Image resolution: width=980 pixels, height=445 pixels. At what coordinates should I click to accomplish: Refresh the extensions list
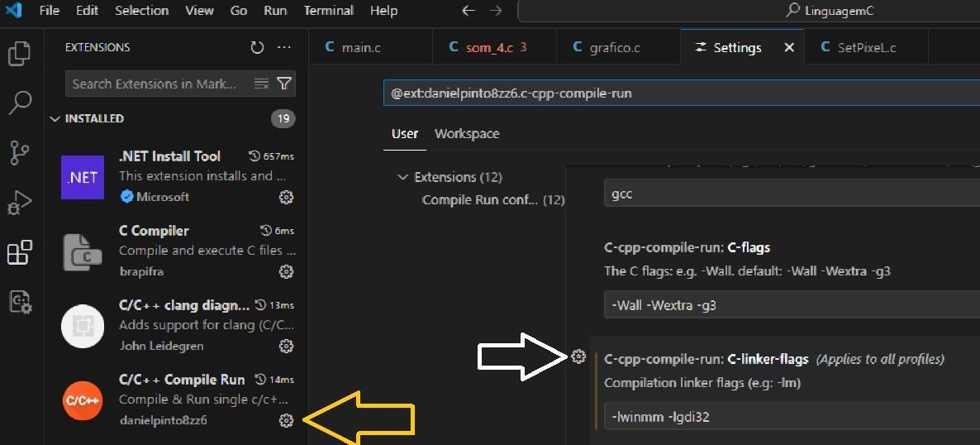(257, 48)
